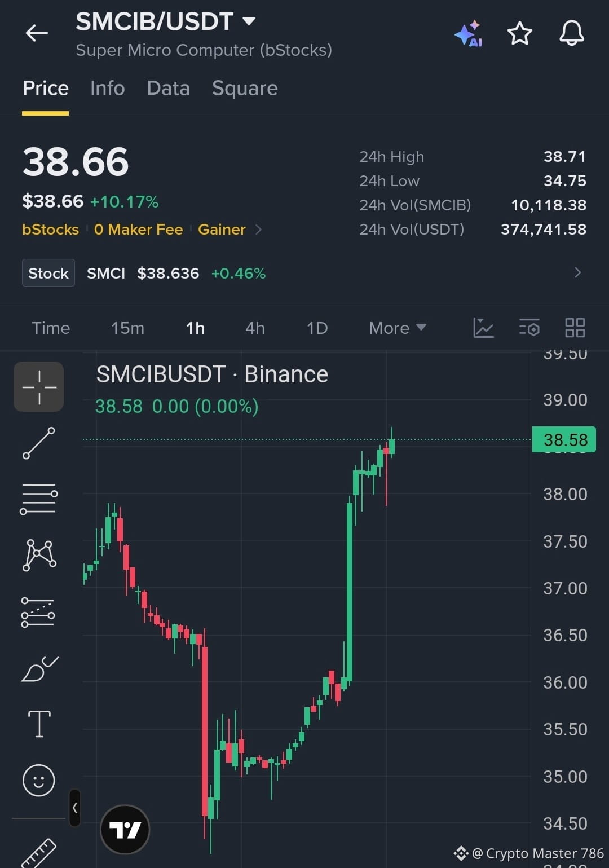Go back using the arrow
The image size is (609, 868).
tap(37, 33)
